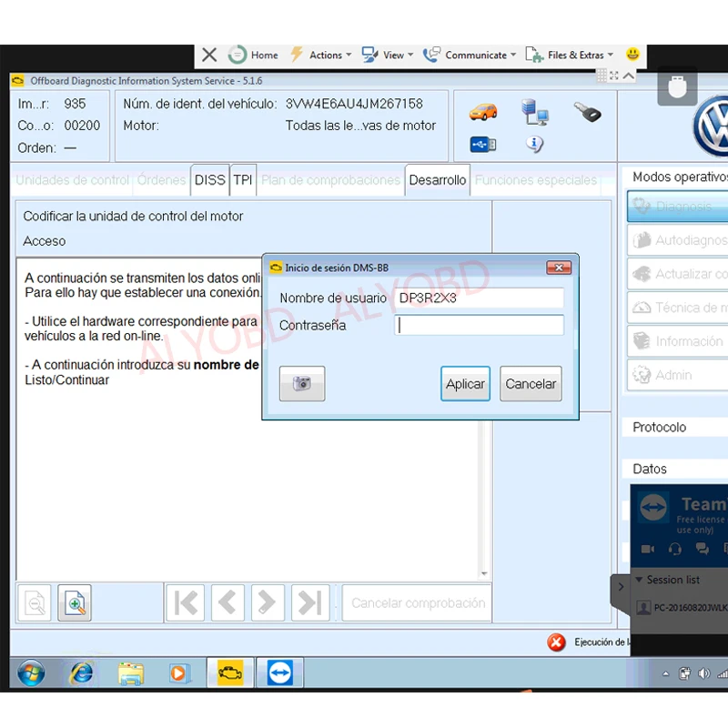728x728 pixels.
Task: Click the Nombre de usuario field
Action: tap(480, 298)
